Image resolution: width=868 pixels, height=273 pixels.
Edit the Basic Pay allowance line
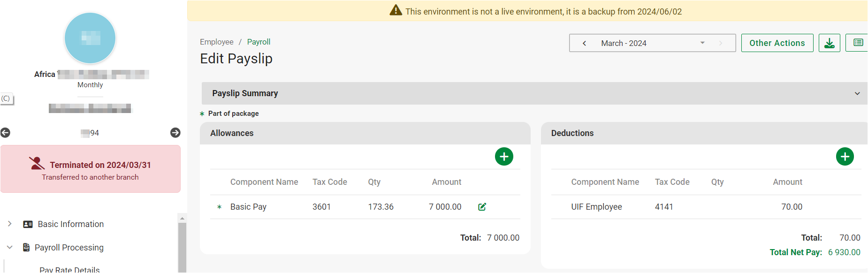click(x=482, y=207)
